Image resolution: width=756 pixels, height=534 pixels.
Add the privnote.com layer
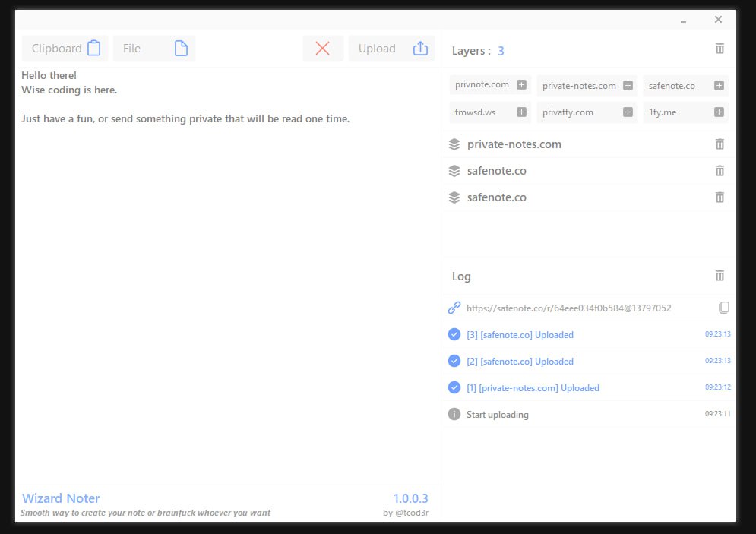(521, 85)
